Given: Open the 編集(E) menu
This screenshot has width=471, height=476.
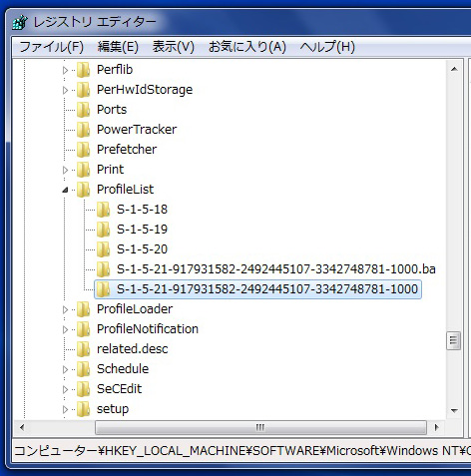Looking at the screenshot, I should coord(118,47).
